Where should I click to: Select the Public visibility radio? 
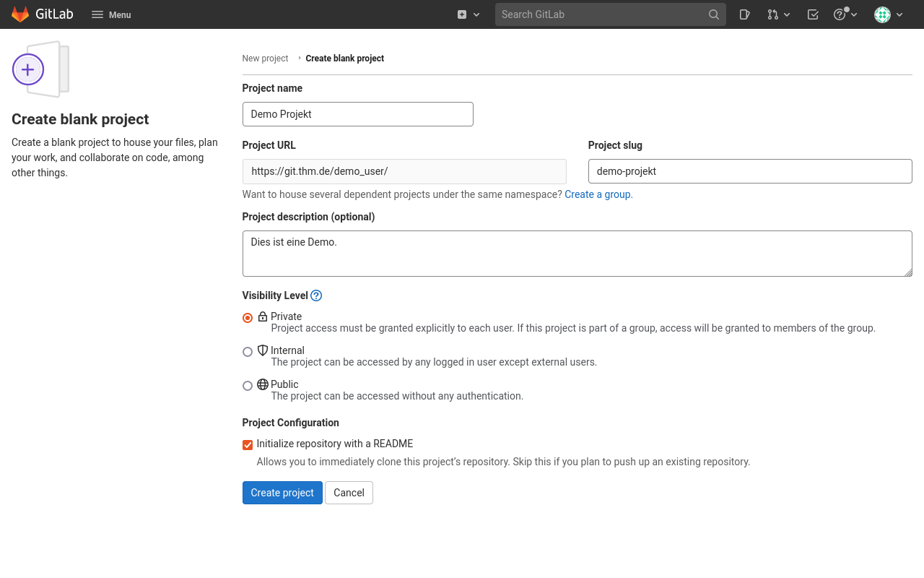tap(248, 386)
